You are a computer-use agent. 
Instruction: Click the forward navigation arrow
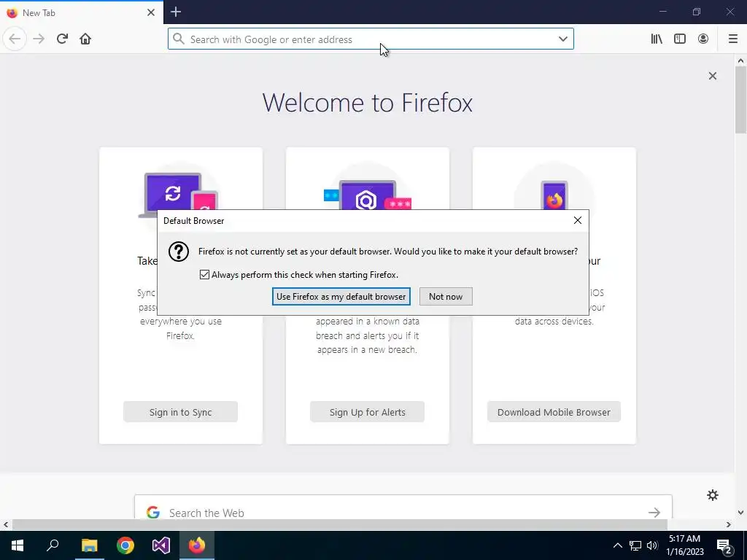(39, 39)
